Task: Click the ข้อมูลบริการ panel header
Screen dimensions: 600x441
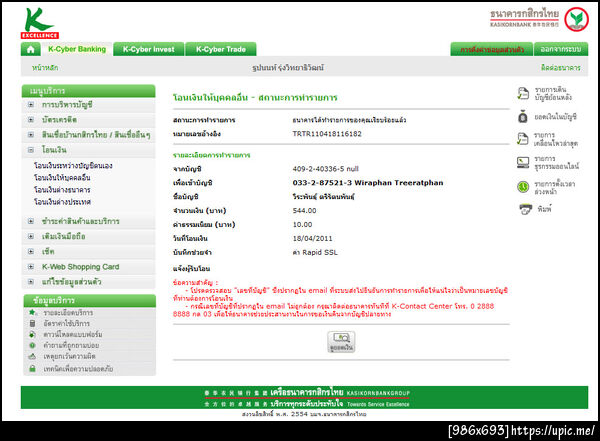Action: click(x=90, y=301)
